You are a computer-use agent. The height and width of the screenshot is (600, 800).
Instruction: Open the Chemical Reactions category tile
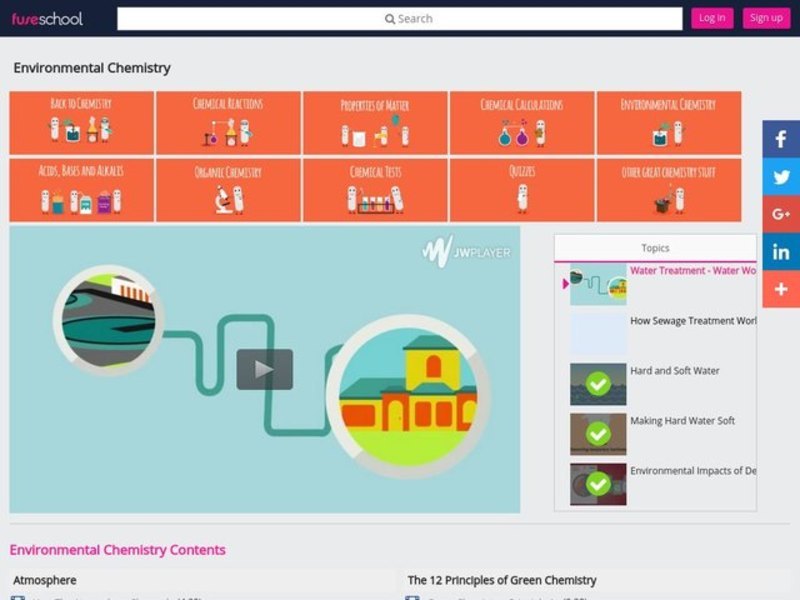pos(228,123)
